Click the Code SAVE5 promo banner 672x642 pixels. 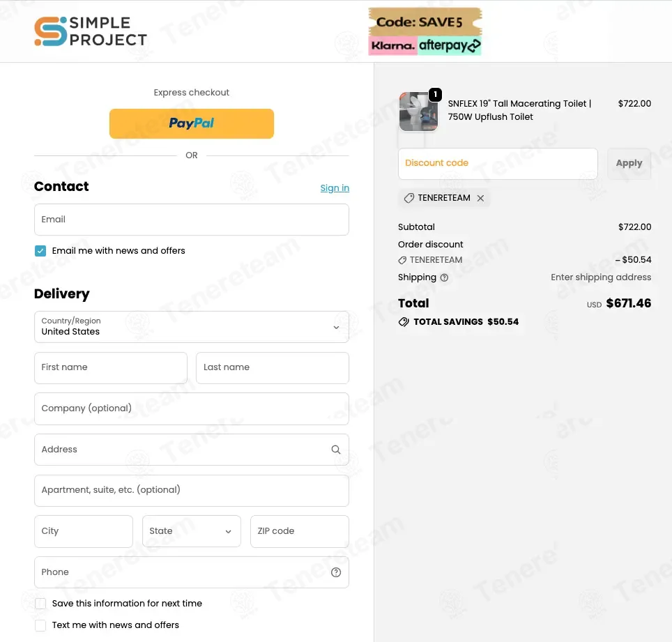pyautogui.click(x=425, y=22)
